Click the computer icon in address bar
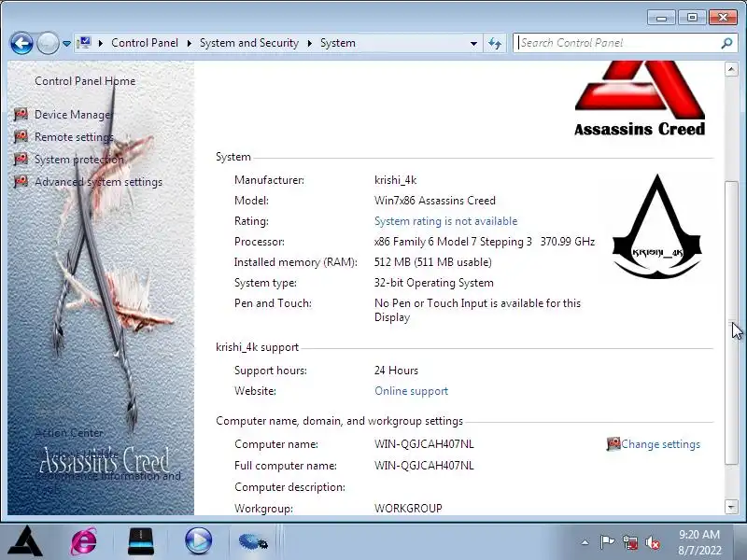 (x=84, y=43)
